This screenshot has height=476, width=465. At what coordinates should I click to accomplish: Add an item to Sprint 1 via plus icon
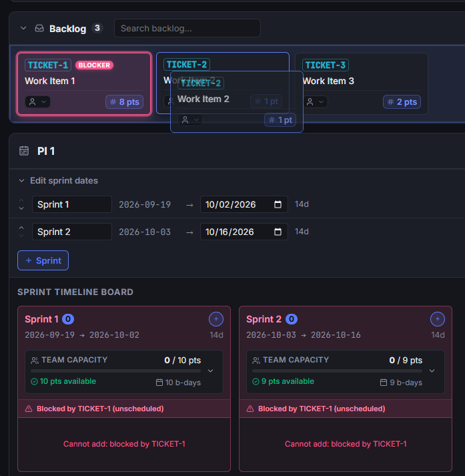[x=216, y=319]
